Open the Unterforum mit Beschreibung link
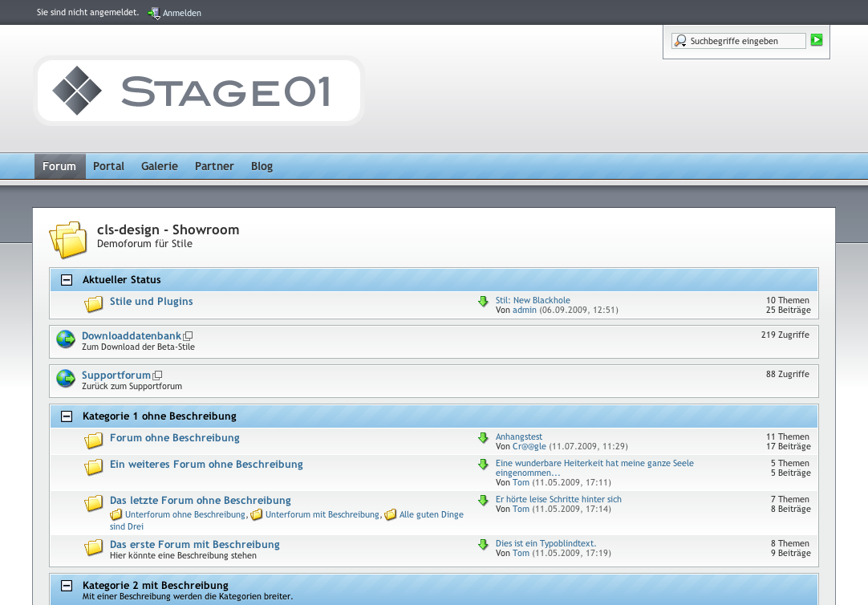This screenshot has height=605, width=868. click(322, 514)
